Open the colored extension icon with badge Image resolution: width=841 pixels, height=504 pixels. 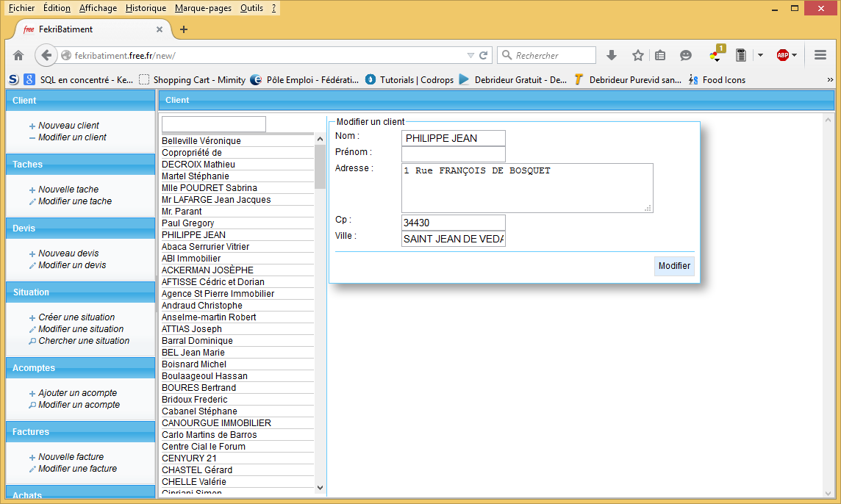point(717,54)
